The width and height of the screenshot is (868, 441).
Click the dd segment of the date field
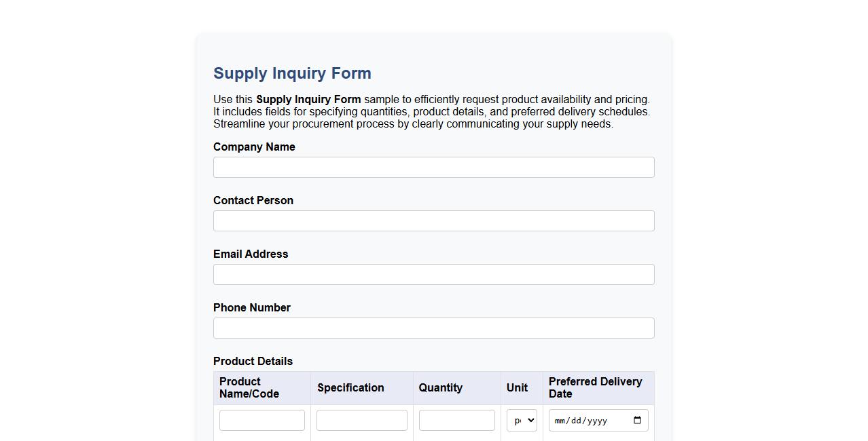pos(577,420)
